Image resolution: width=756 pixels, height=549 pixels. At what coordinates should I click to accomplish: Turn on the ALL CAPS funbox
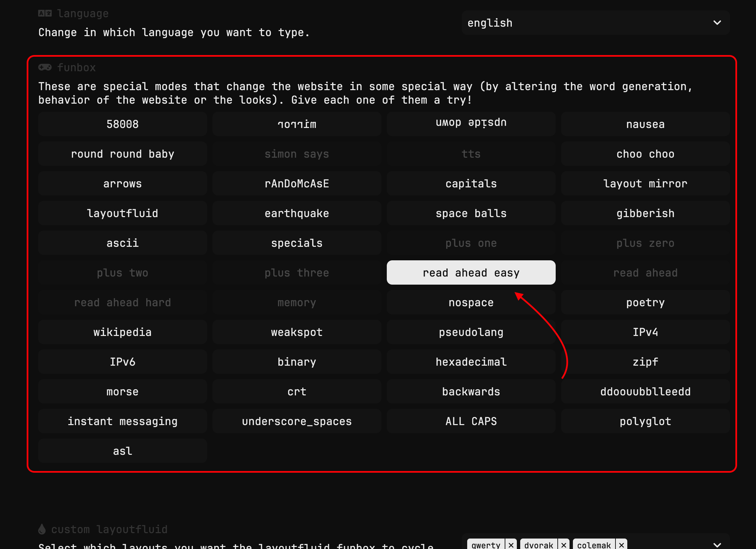pyautogui.click(x=471, y=421)
